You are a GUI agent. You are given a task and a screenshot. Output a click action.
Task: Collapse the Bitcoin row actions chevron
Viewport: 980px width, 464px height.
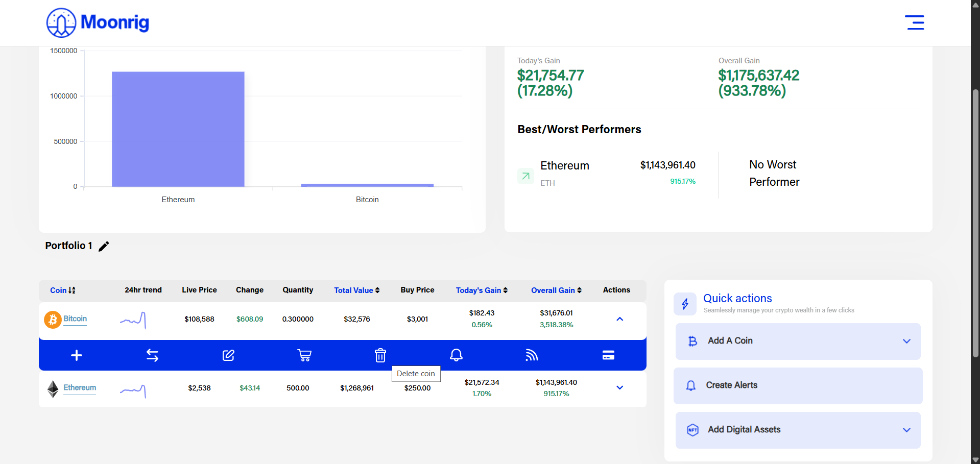click(619, 319)
